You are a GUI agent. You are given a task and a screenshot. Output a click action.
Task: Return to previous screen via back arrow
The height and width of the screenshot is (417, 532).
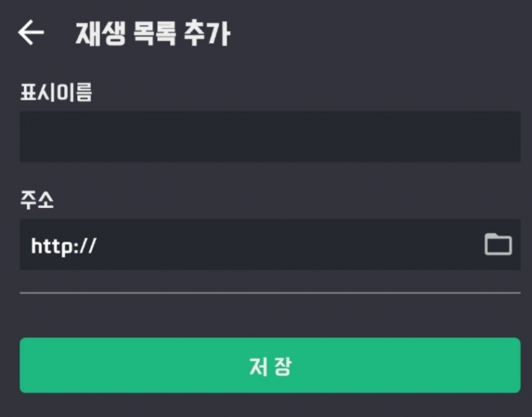31,33
